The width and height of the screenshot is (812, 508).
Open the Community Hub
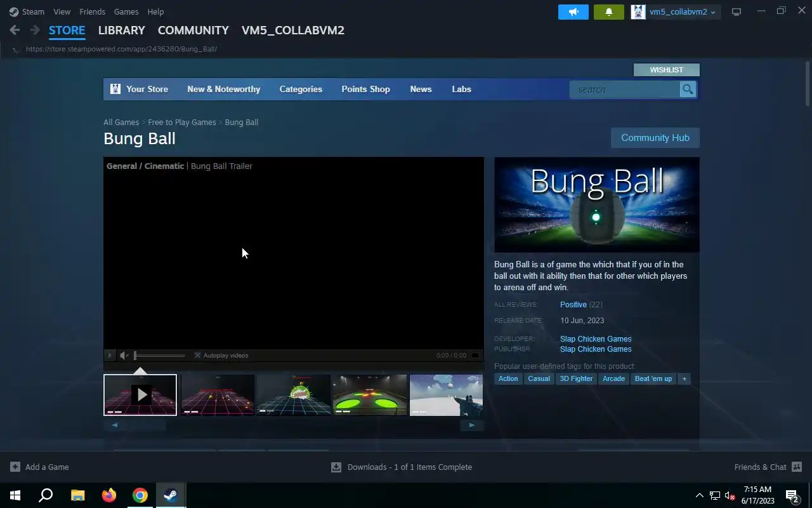[x=655, y=138]
